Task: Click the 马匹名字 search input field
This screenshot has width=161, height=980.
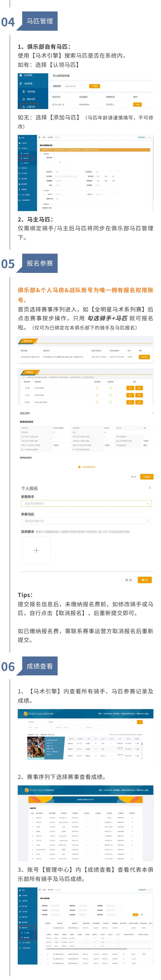Action: [x=76, y=86]
